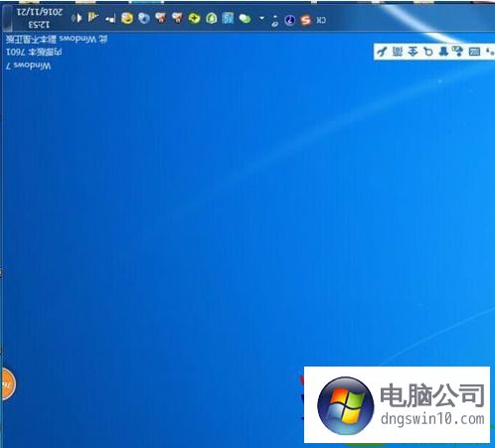Screen dimensions: 495x448
Task: Open the soft keyboard icon on IME toolbar
Action: [x=474, y=52]
